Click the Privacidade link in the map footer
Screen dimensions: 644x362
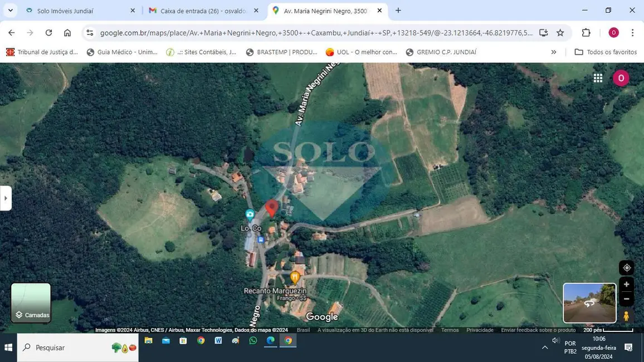tap(480, 330)
